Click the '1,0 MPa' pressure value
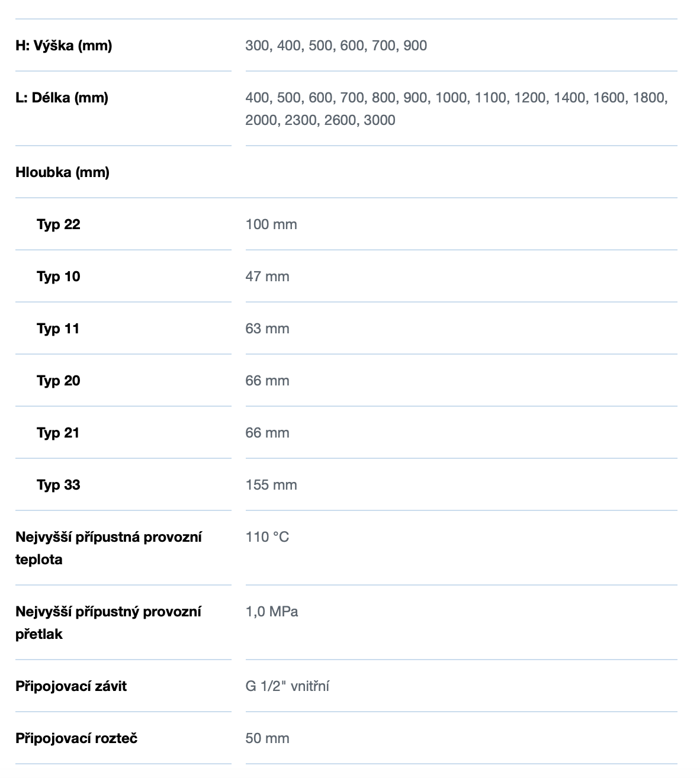This screenshot has height=778, width=700. click(x=272, y=612)
